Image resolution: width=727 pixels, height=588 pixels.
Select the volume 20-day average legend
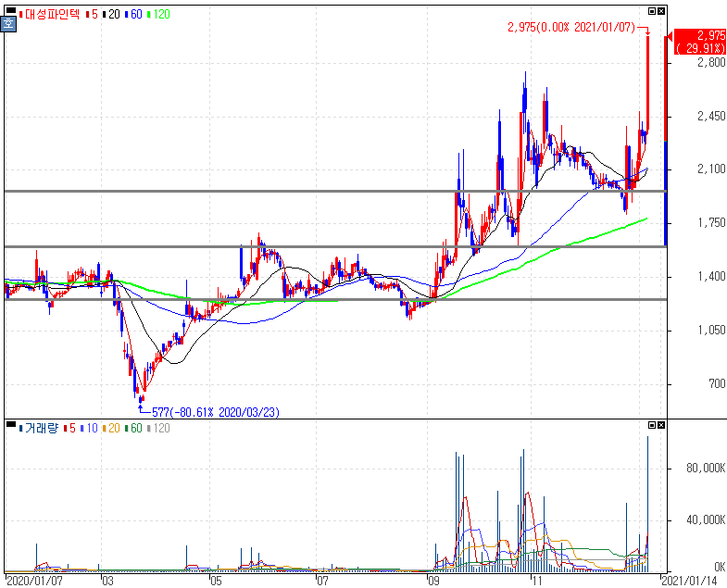(x=111, y=428)
